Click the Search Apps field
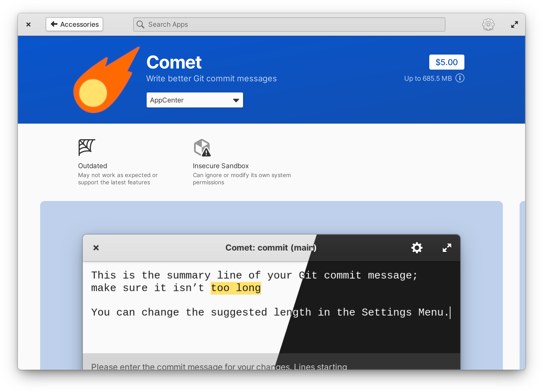543x392 pixels. point(289,24)
